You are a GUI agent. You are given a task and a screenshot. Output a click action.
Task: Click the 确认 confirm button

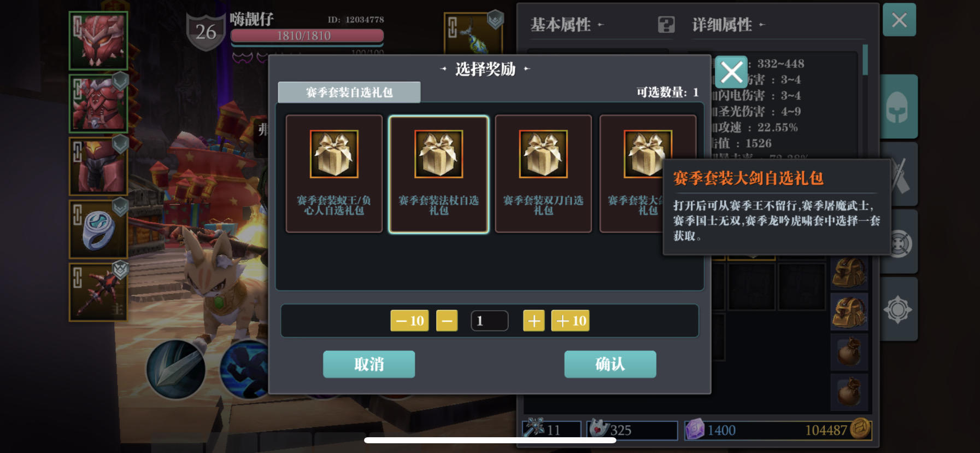(610, 364)
